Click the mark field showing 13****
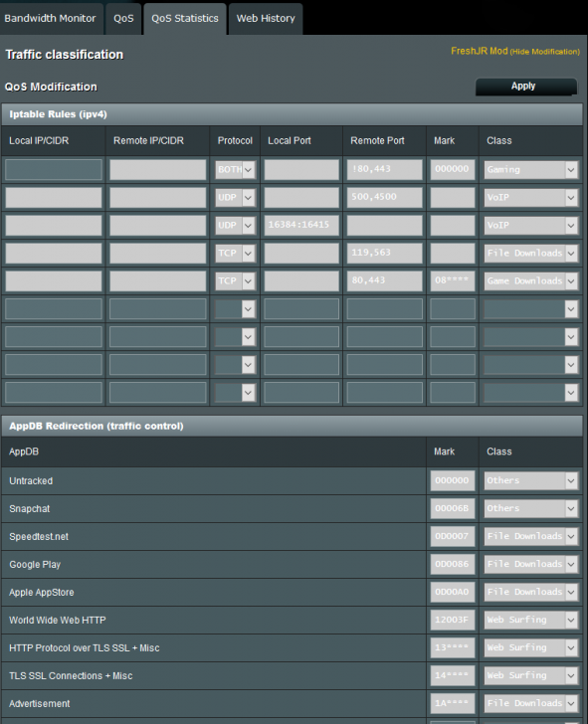Screen dimensions: 588x724 (453, 647)
